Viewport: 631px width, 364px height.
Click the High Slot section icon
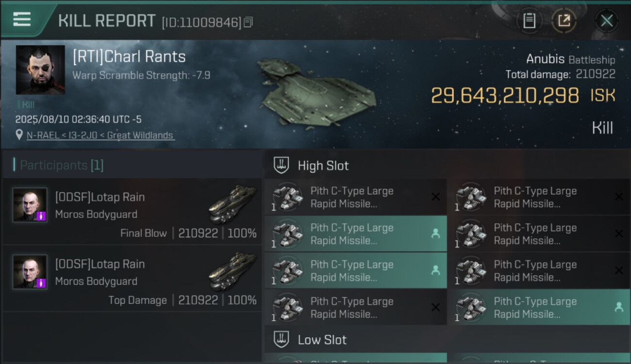pyautogui.click(x=282, y=165)
